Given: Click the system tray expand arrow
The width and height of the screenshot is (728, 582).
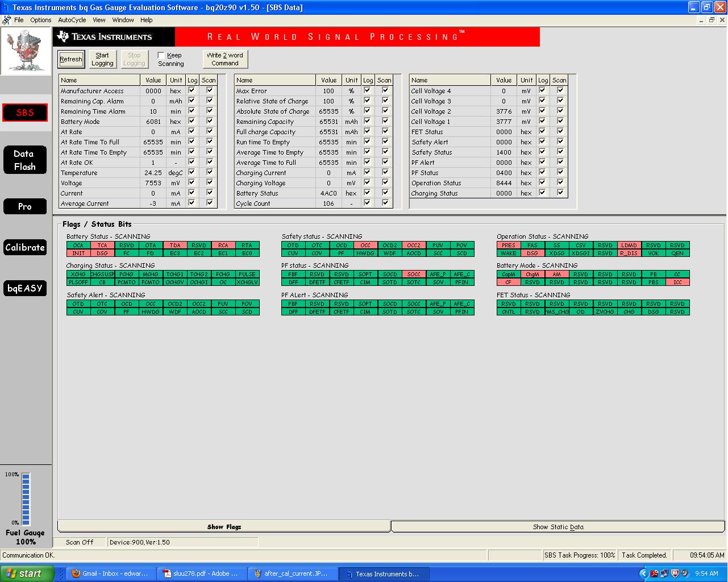Looking at the screenshot, I should (643, 573).
